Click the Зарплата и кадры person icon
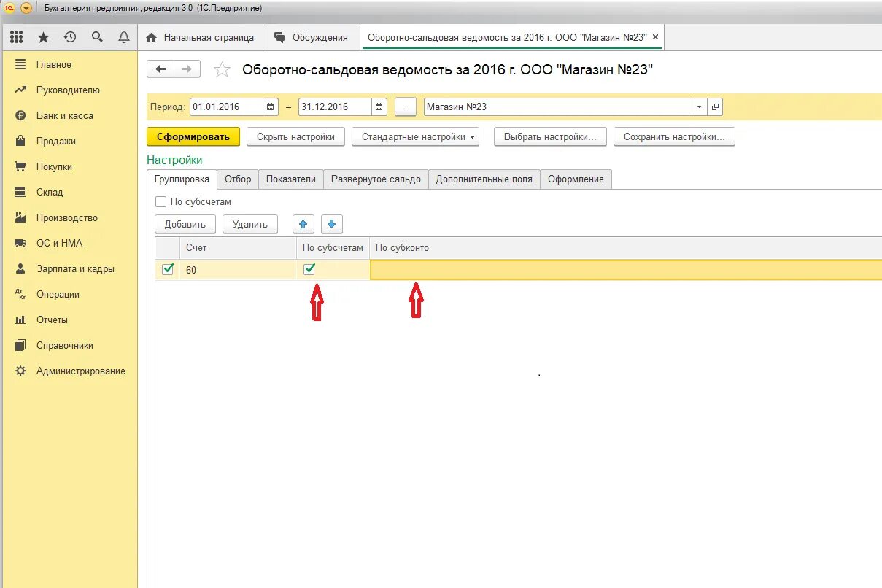Image resolution: width=882 pixels, height=588 pixels. tap(20, 268)
